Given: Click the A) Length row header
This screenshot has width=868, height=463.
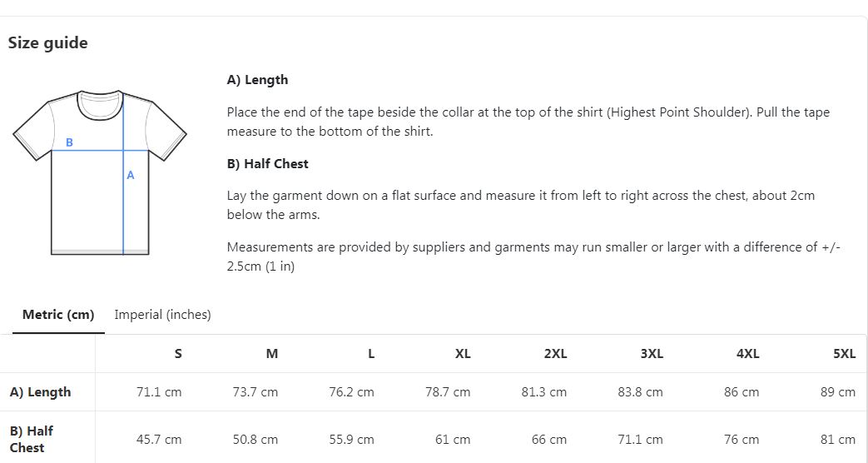Looking at the screenshot, I should click(x=41, y=392).
